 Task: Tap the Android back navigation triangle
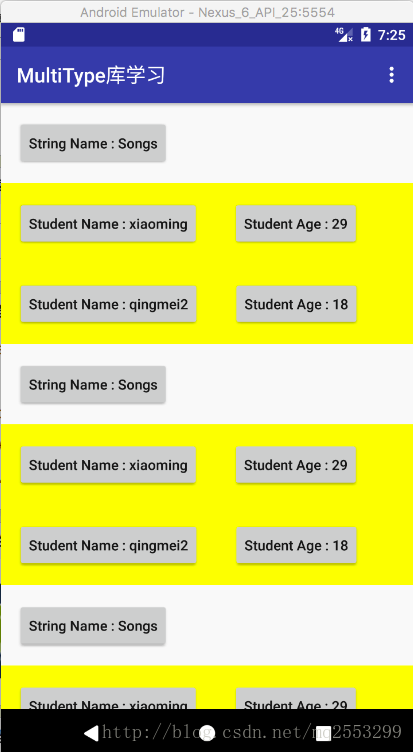pyautogui.click(x=91, y=733)
